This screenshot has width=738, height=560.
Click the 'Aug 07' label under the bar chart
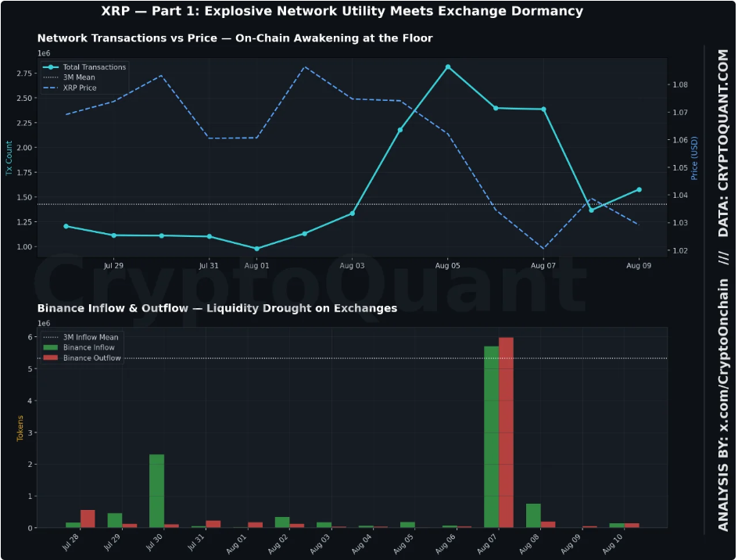pyautogui.click(x=487, y=544)
